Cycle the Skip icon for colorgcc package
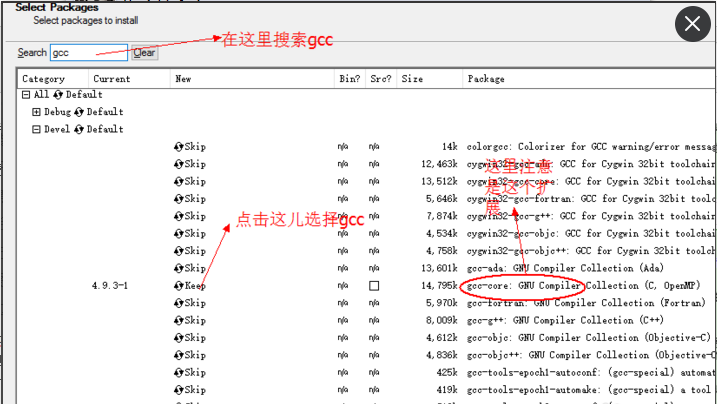 pyautogui.click(x=178, y=147)
